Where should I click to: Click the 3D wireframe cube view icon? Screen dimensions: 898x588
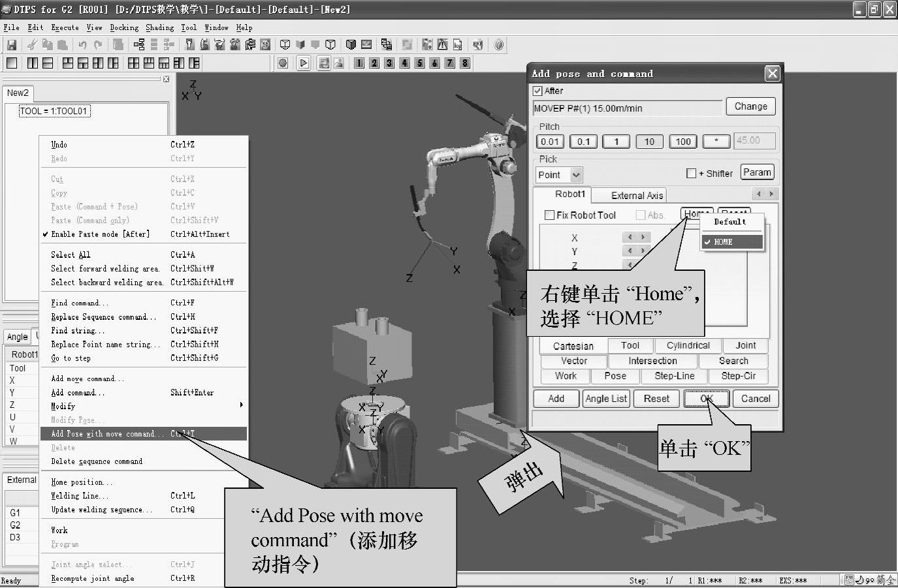click(x=285, y=45)
